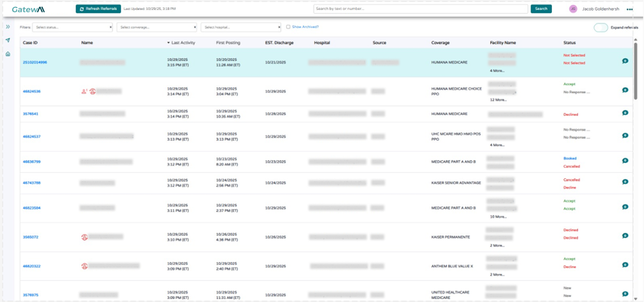Expand the left sidebar with double chevron
This screenshot has height=302, width=644.
coord(8,27)
